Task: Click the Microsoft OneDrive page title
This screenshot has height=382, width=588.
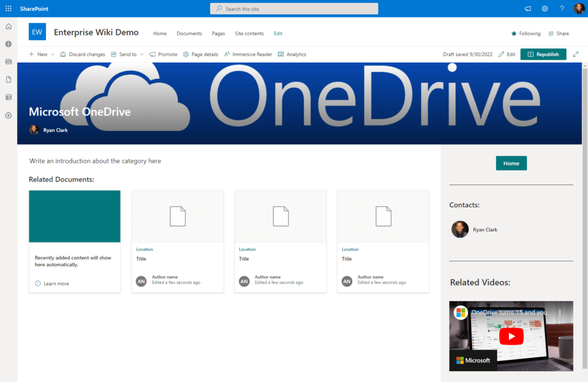Action: pos(80,111)
